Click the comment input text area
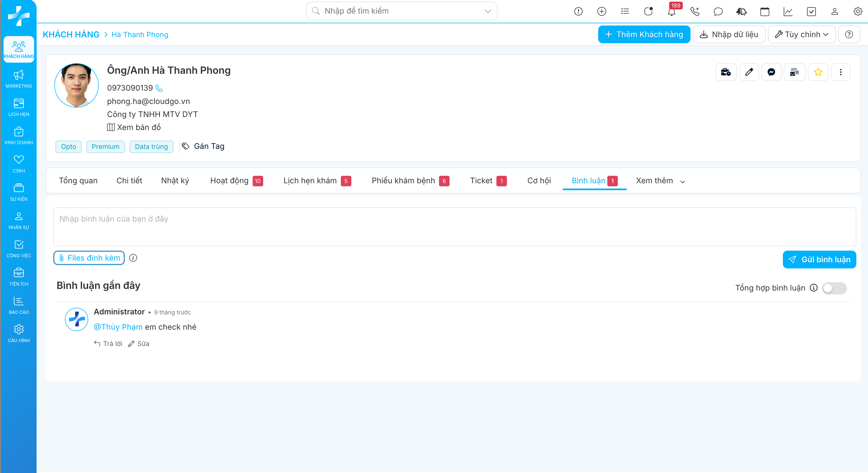 coord(454,227)
